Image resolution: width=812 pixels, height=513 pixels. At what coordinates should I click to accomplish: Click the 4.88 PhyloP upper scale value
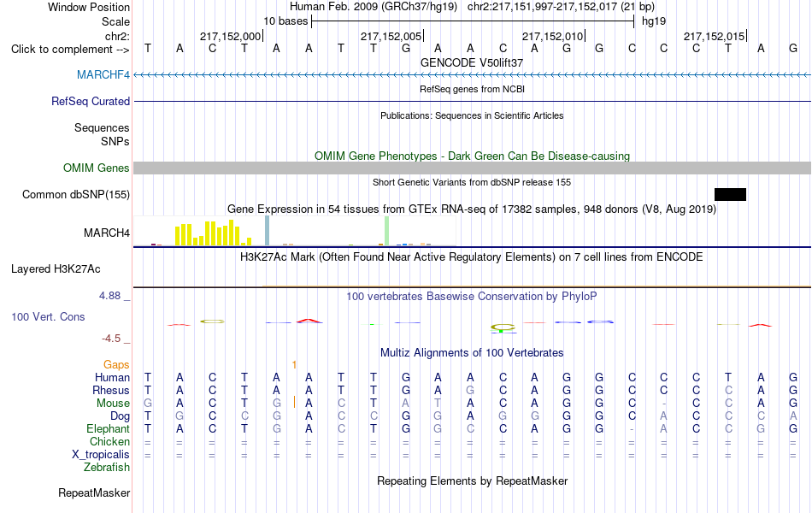(109, 296)
